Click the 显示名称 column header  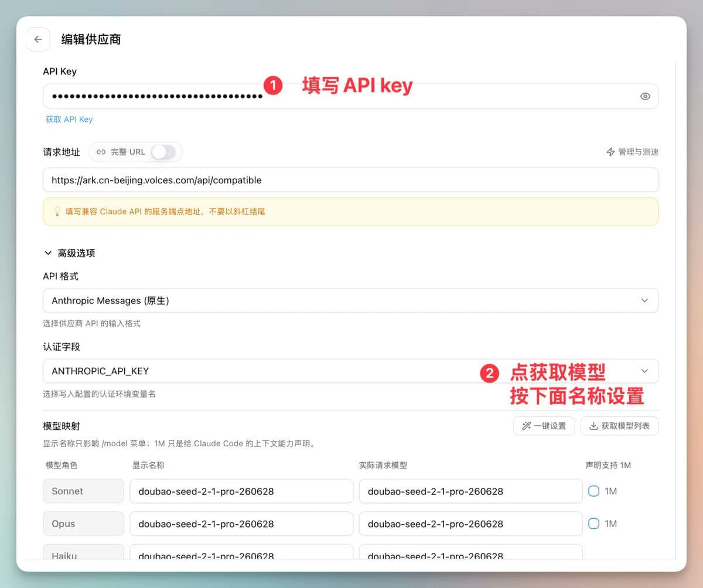[x=149, y=465]
